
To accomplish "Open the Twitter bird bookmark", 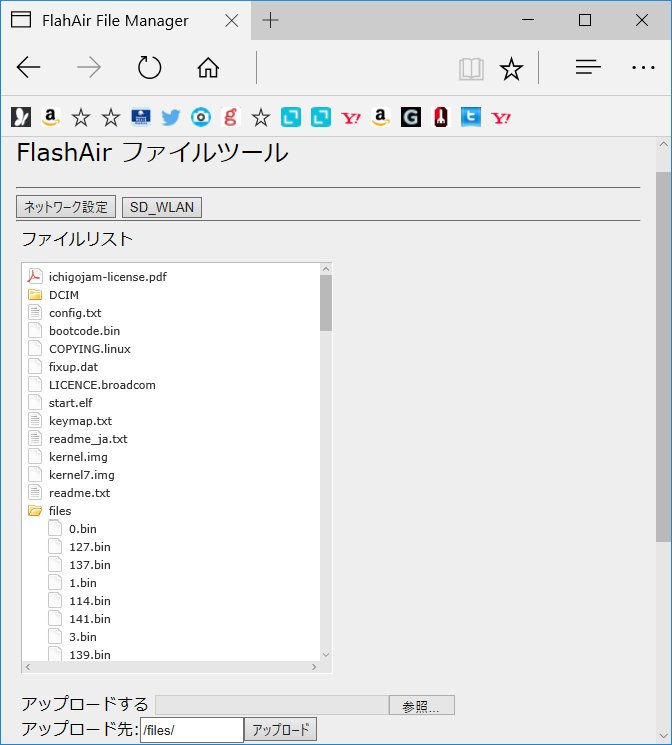I will (x=171, y=117).
